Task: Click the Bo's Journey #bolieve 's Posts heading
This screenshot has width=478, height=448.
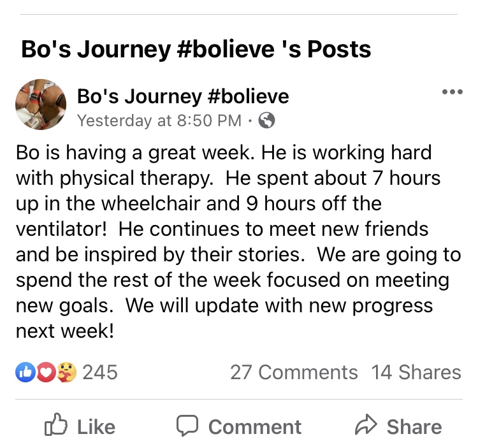Action: pyautogui.click(x=196, y=49)
